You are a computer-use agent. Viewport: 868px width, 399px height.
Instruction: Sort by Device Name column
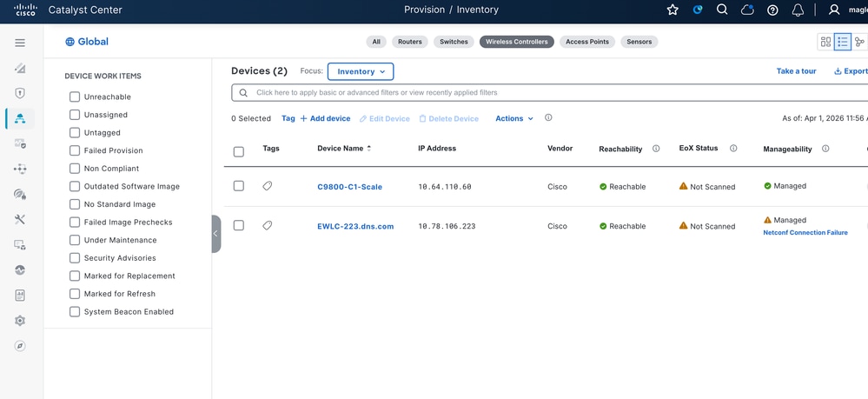344,149
